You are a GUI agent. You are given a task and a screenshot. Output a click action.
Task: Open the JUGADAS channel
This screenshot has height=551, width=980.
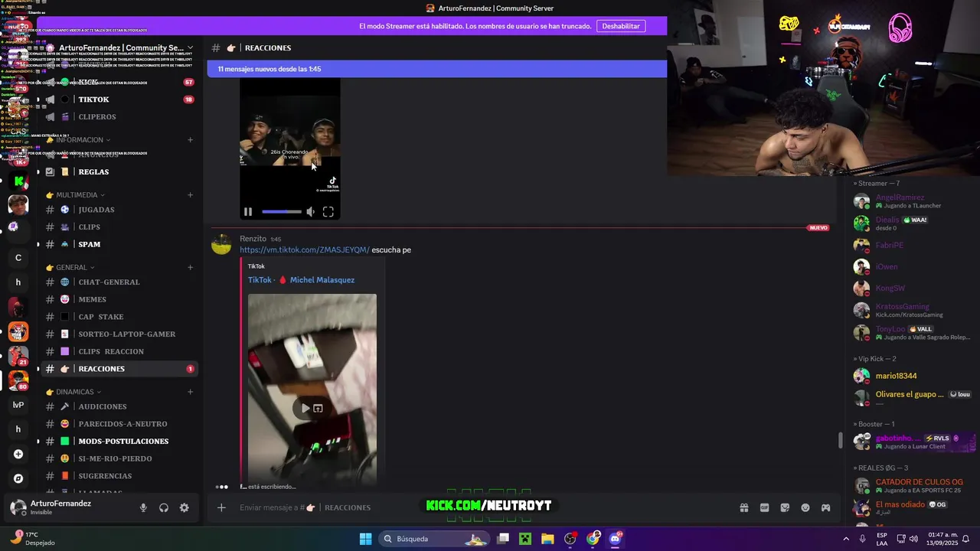(x=119, y=210)
